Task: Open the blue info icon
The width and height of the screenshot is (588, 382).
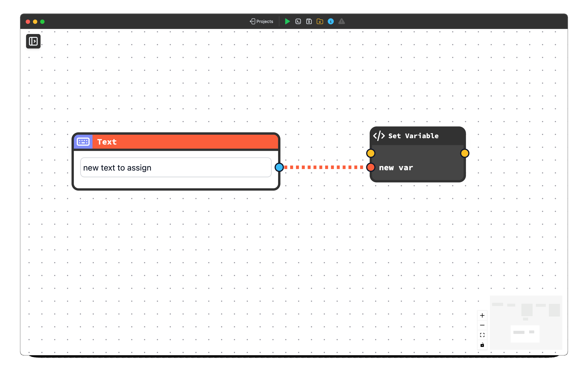Action: tap(331, 22)
